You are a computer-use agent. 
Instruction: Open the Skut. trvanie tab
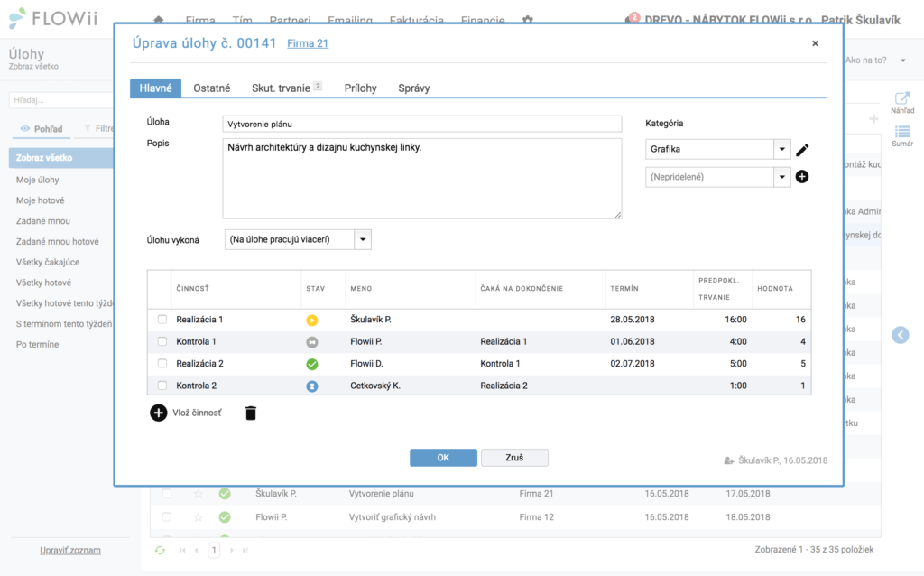[x=286, y=88]
